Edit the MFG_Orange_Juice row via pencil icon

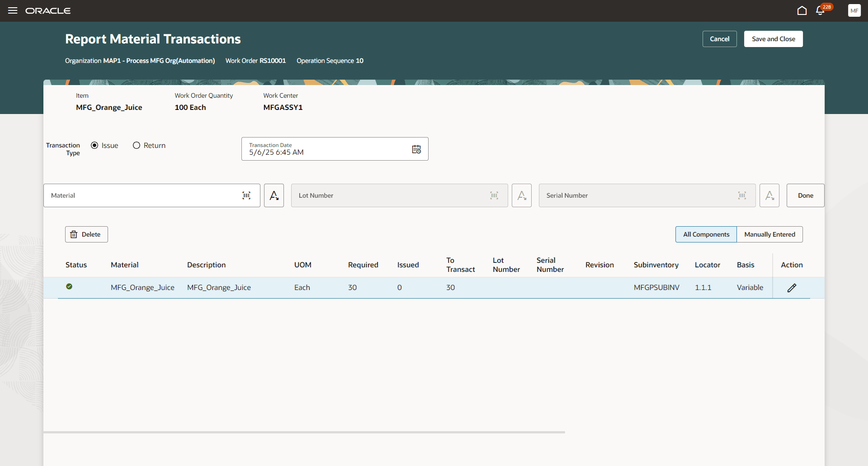tap(792, 288)
